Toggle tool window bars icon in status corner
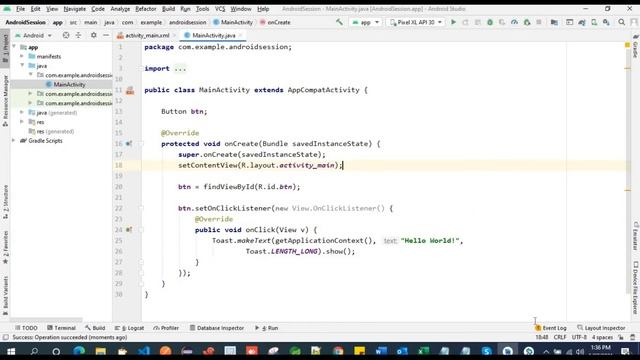Screen dimensions: 640x360 (5, 338)
